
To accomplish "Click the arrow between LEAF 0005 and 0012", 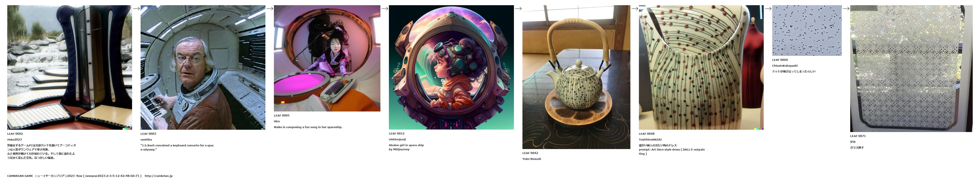I will (x=385, y=8).
